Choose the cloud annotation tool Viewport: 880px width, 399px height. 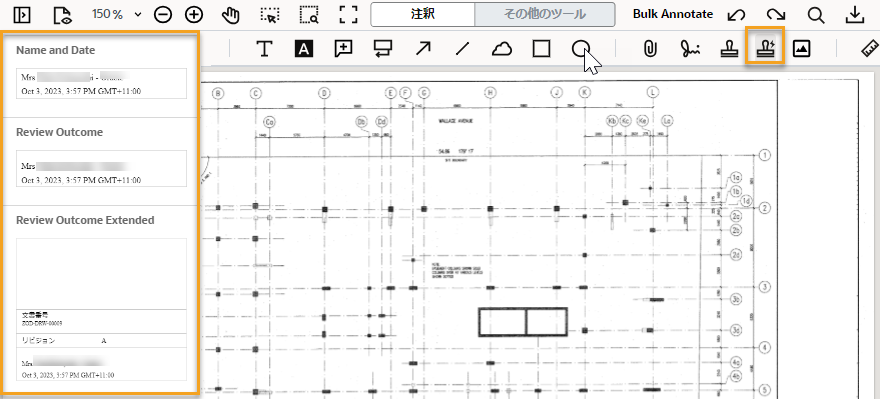tap(502, 49)
